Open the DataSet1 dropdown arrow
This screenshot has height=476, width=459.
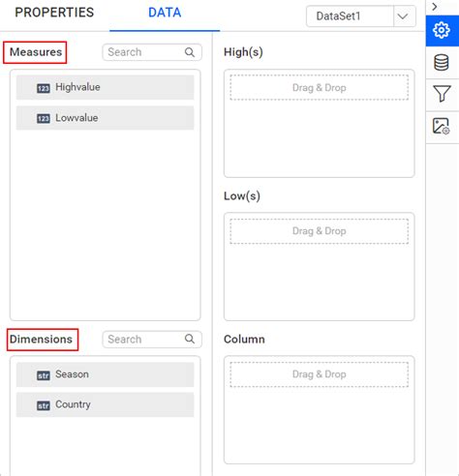pyautogui.click(x=404, y=16)
